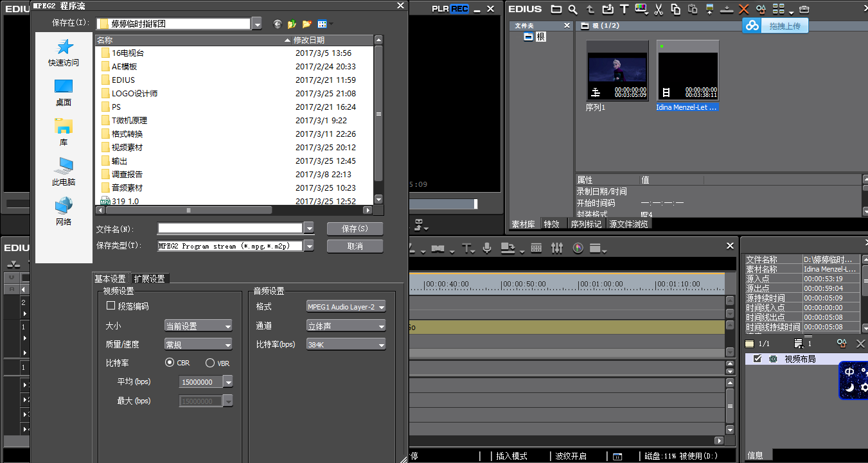Viewport: 868px width, 463px height.
Task: Open the vectorscope color wheel icon
Action: 578,248
